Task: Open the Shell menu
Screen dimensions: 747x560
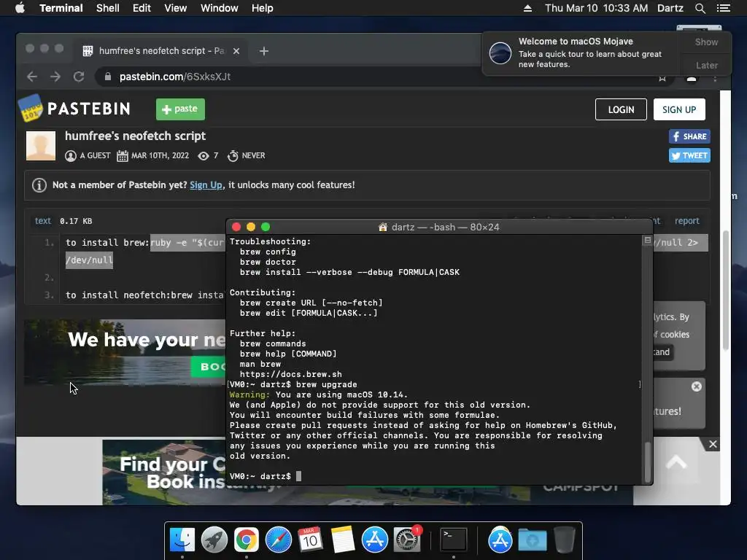Action: (x=108, y=8)
